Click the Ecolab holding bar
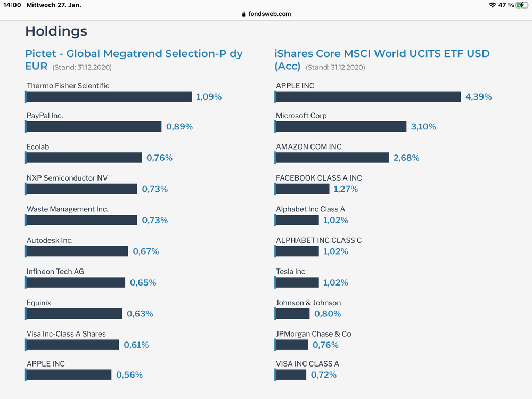The width and height of the screenshot is (532, 399). click(84, 158)
